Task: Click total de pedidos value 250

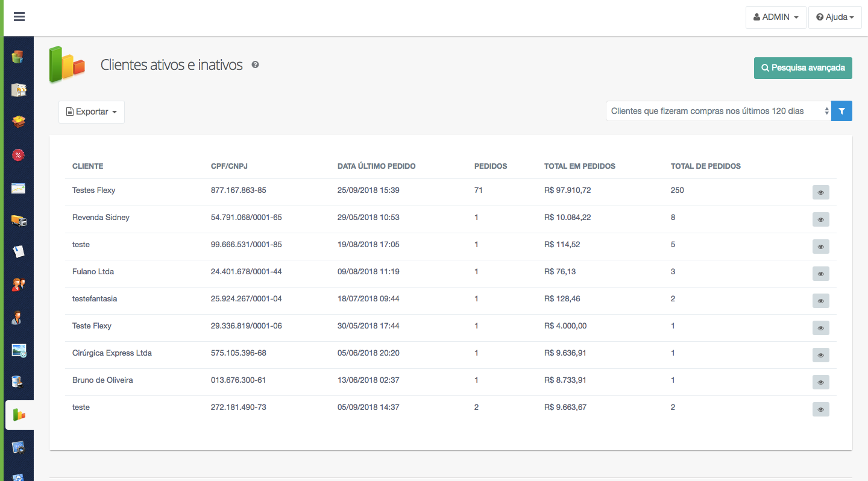Action: [x=678, y=190]
